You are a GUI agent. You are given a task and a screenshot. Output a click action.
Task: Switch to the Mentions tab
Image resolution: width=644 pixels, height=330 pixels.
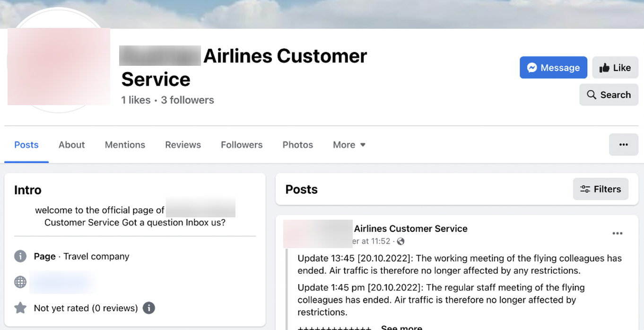pos(125,145)
